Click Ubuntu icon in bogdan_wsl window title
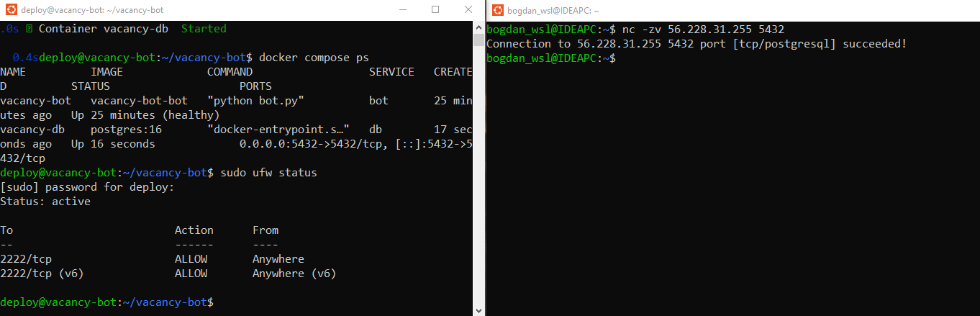The image size is (980, 316). tap(497, 10)
